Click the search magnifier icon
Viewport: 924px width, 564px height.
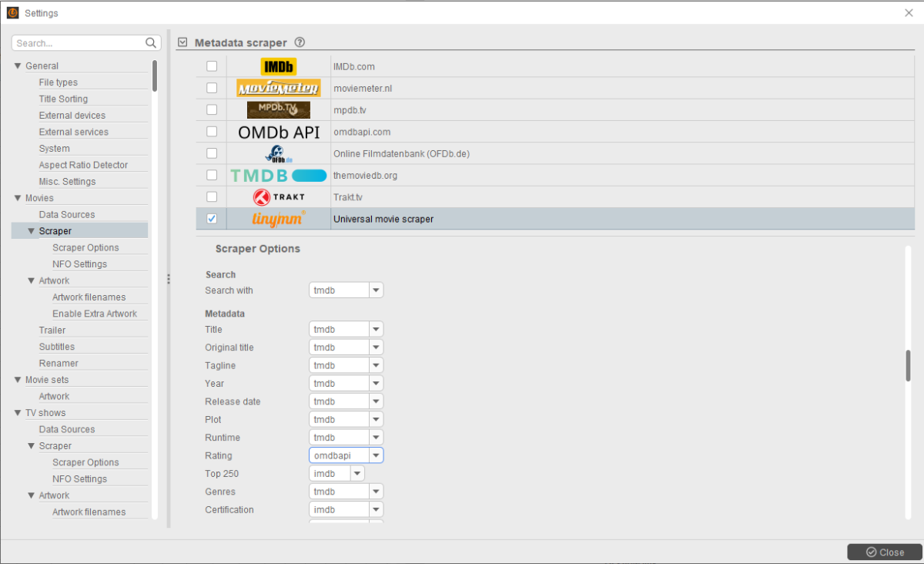coord(151,43)
